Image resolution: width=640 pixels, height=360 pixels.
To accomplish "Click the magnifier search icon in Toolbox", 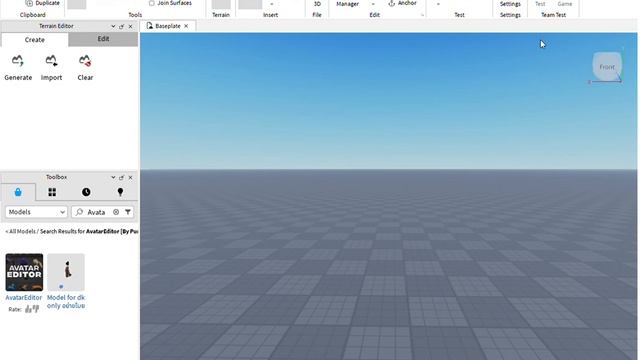I will click(79, 212).
